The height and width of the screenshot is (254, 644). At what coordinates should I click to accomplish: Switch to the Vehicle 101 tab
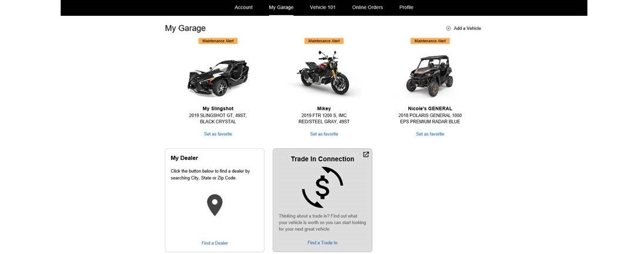coord(323,7)
